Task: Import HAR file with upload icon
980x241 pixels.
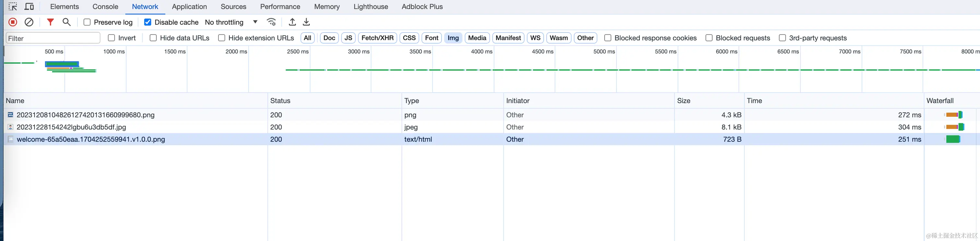Action: pos(292,22)
